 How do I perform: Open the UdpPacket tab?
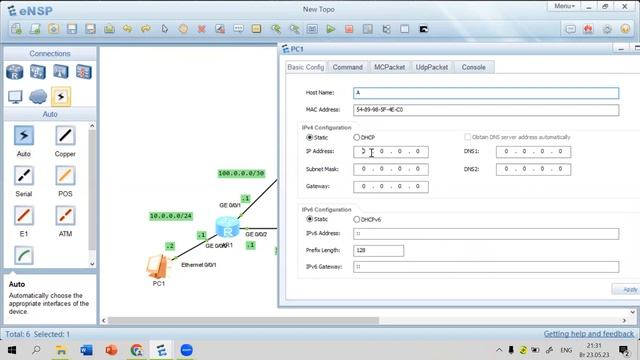pos(431,67)
